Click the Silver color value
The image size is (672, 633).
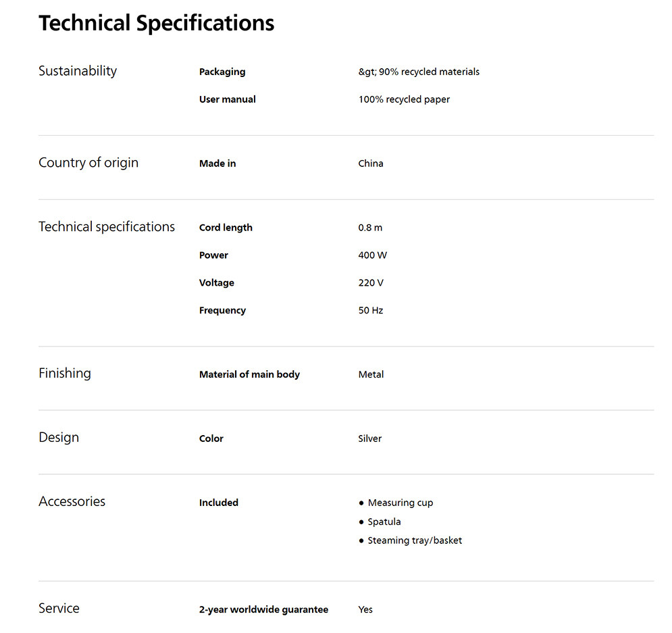point(370,438)
